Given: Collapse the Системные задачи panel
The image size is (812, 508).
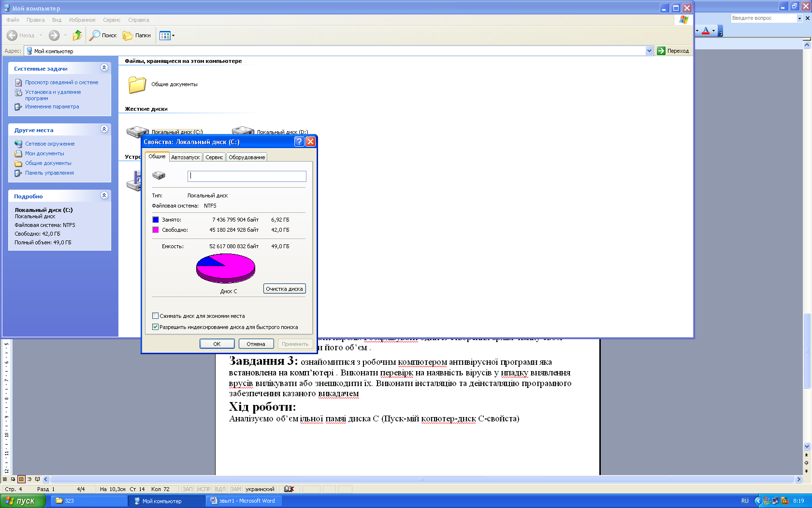Looking at the screenshot, I should [104, 68].
